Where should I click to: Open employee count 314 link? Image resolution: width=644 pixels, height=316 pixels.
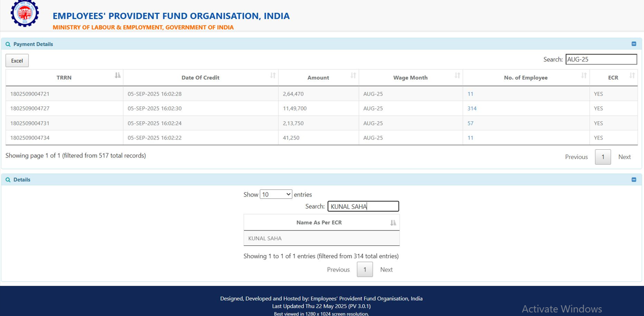tap(472, 108)
